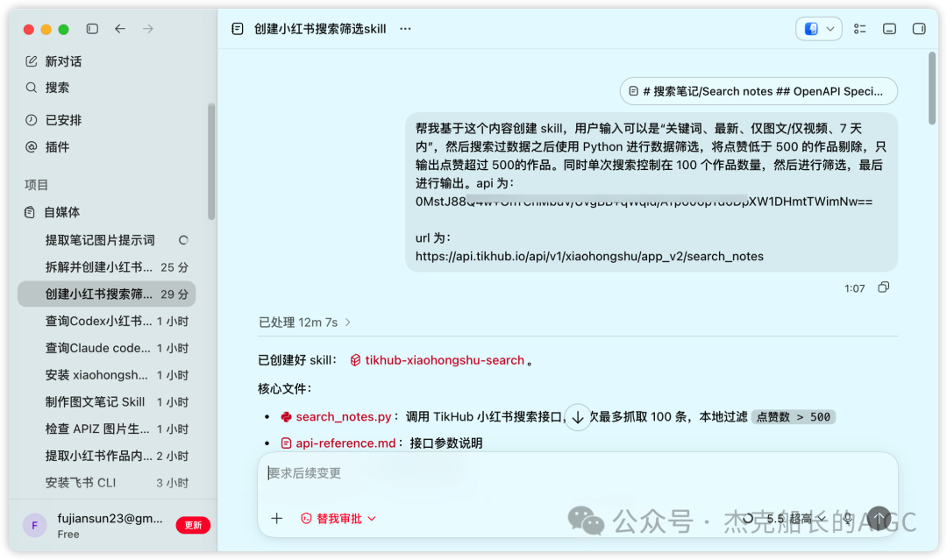
Task: Copy the user message with copy icon
Action: click(x=884, y=287)
